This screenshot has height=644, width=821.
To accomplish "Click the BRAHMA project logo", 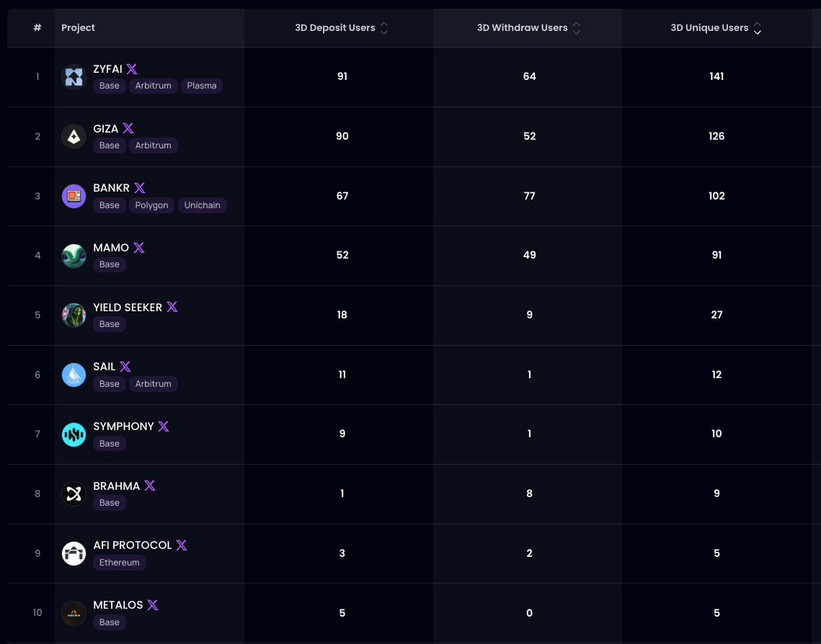I will click(x=74, y=494).
